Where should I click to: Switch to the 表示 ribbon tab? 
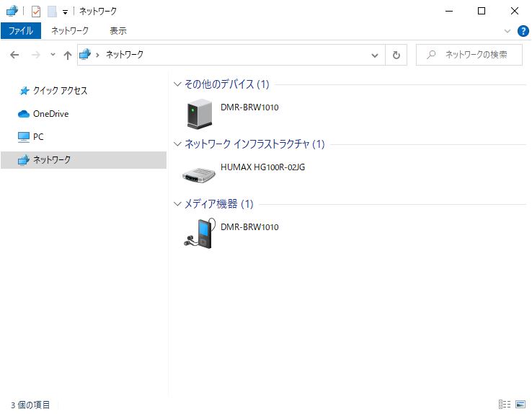pos(118,31)
